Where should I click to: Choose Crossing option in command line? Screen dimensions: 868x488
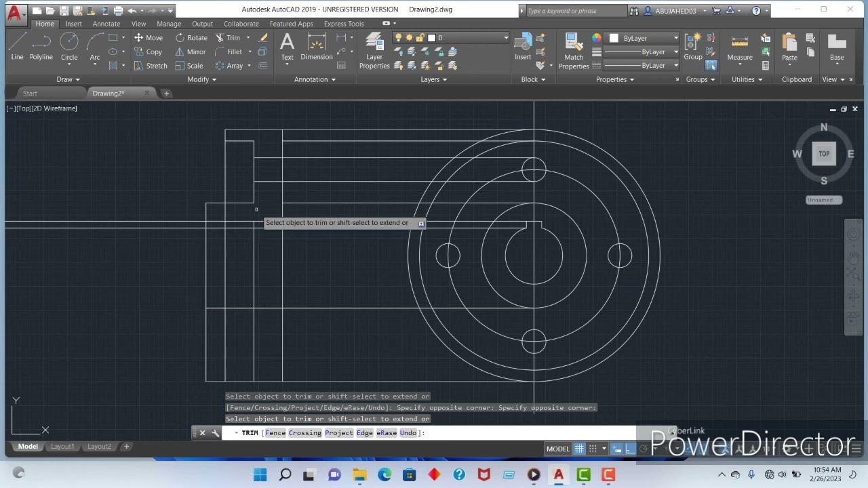305,433
